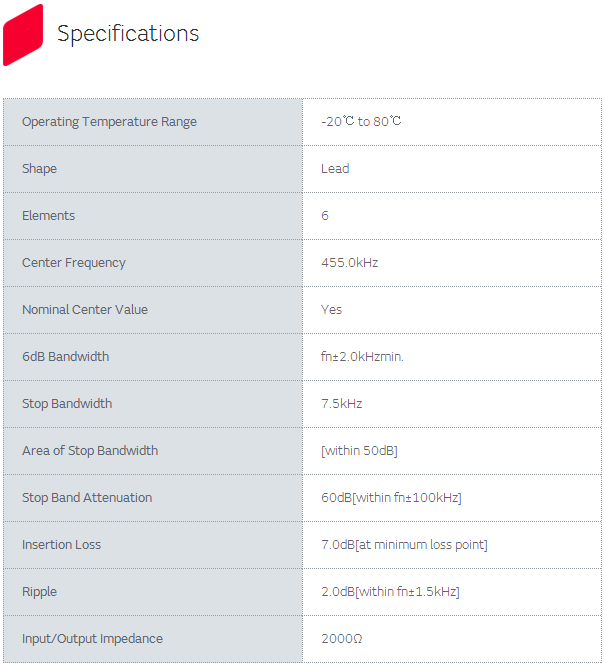Click the Insertion Loss label
Image resolution: width=604 pixels, height=665 pixels.
click(x=61, y=545)
